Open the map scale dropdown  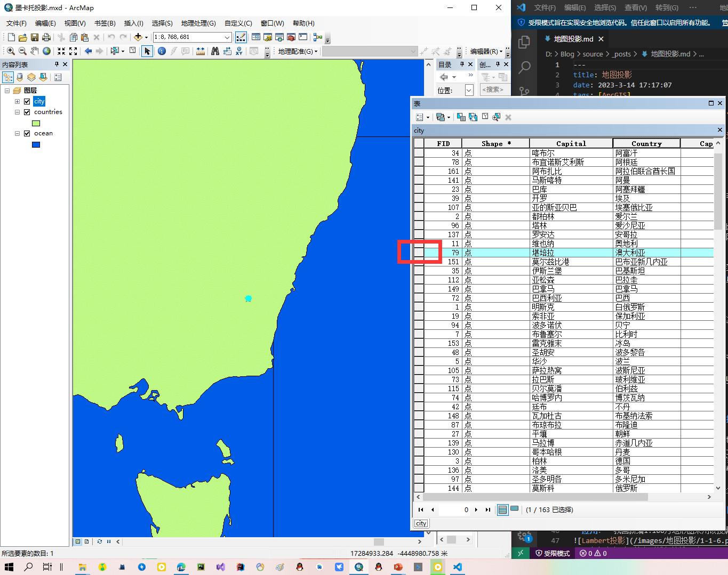pyautogui.click(x=227, y=37)
